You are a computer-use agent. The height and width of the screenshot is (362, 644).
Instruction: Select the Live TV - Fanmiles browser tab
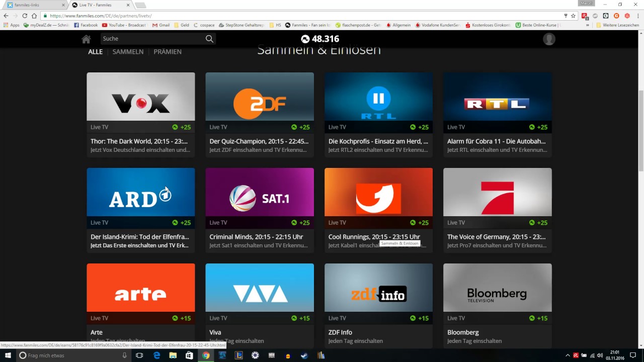point(100,5)
